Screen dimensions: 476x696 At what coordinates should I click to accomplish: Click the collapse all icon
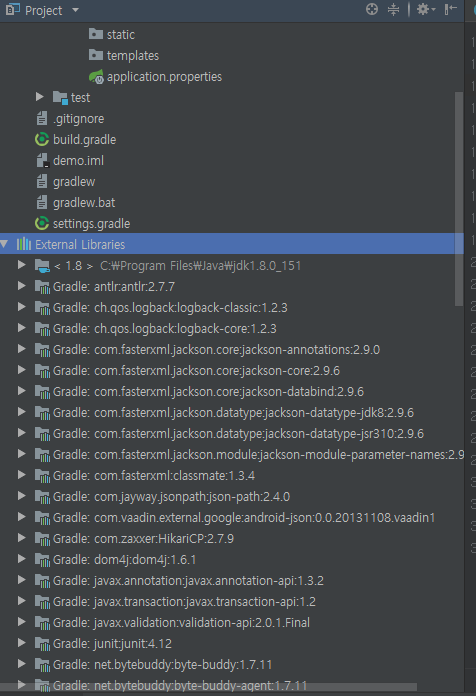(393, 9)
